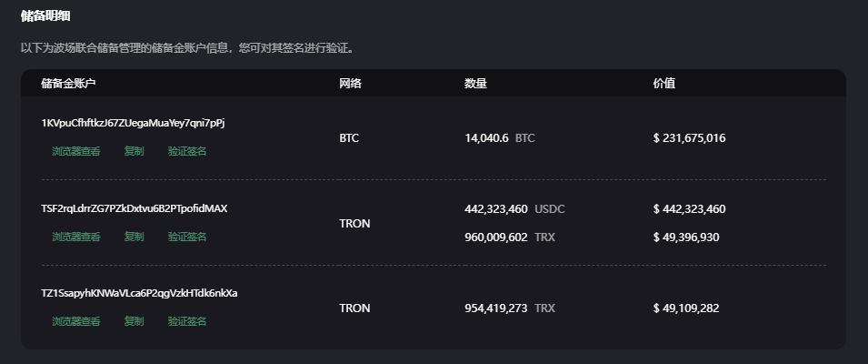Viewport: 868px width, 364px height.
Task: Copy the TZ1SsapyhKNWaVLca6P address using 复制
Action: click(x=134, y=321)
